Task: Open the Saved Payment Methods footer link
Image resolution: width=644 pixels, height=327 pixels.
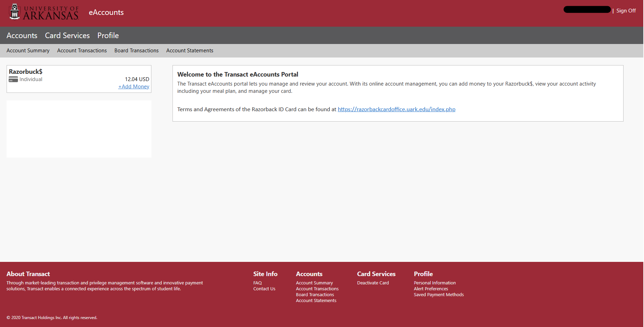Action: [x=439, y=295]
